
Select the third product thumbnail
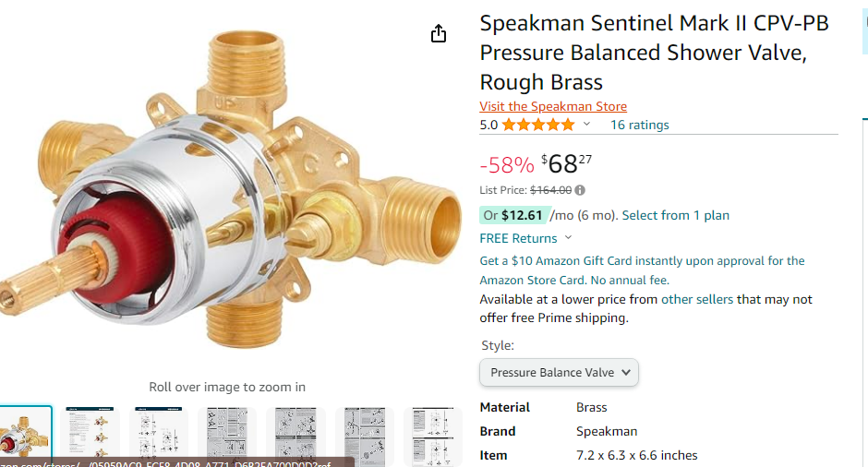[159, 434]
